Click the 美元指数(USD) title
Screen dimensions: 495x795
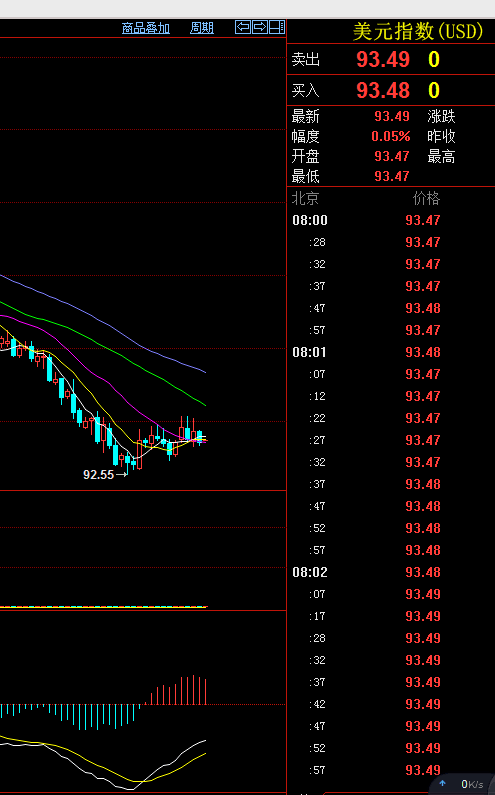[418, 31]
